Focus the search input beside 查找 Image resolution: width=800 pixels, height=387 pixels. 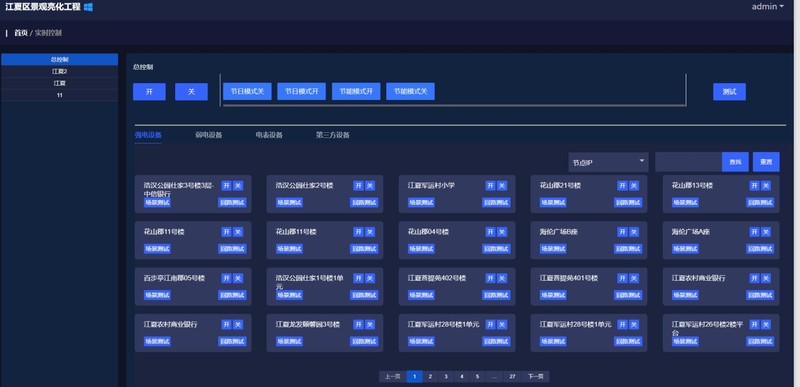(688, 162)
